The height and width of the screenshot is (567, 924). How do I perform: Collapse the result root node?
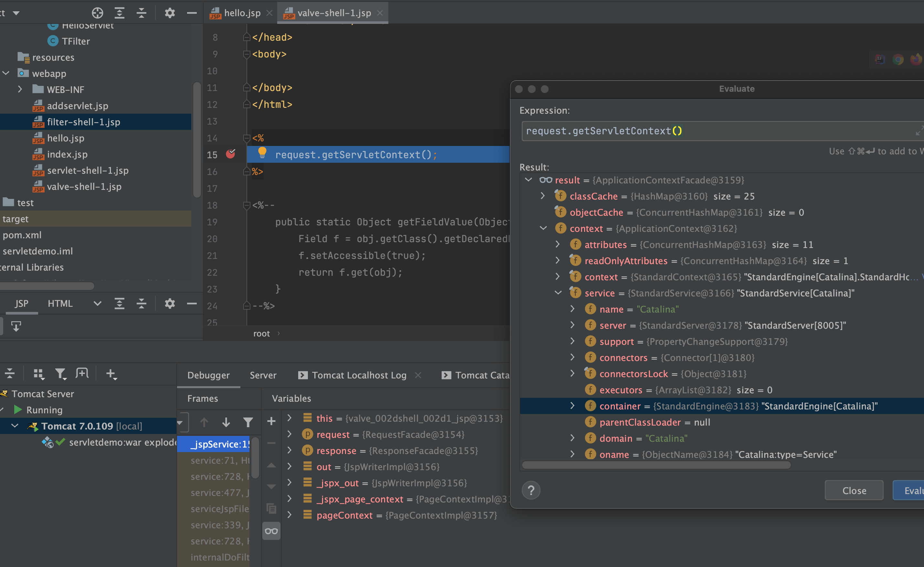(529, 180)
